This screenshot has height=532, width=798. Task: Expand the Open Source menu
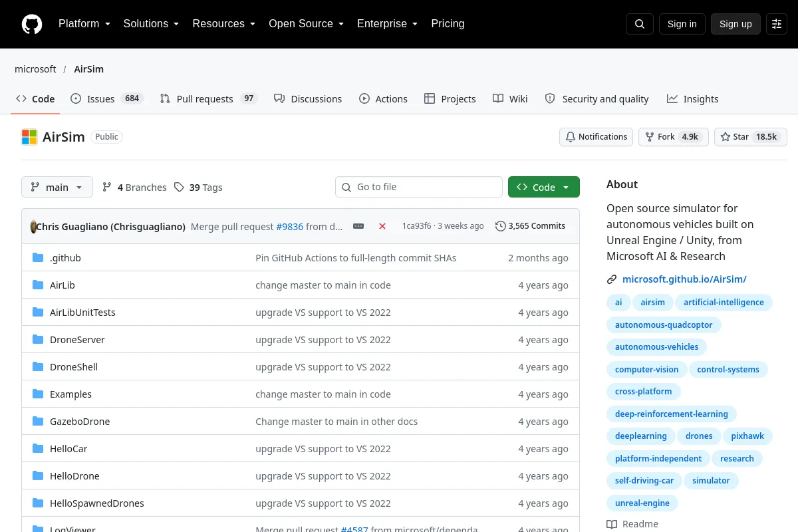tap(306, 24)
